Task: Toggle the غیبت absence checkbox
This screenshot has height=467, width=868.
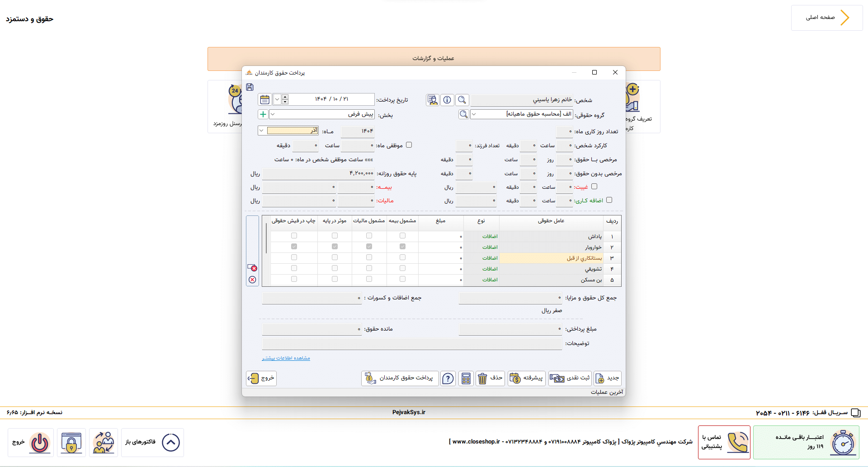Action: (594, 186)
